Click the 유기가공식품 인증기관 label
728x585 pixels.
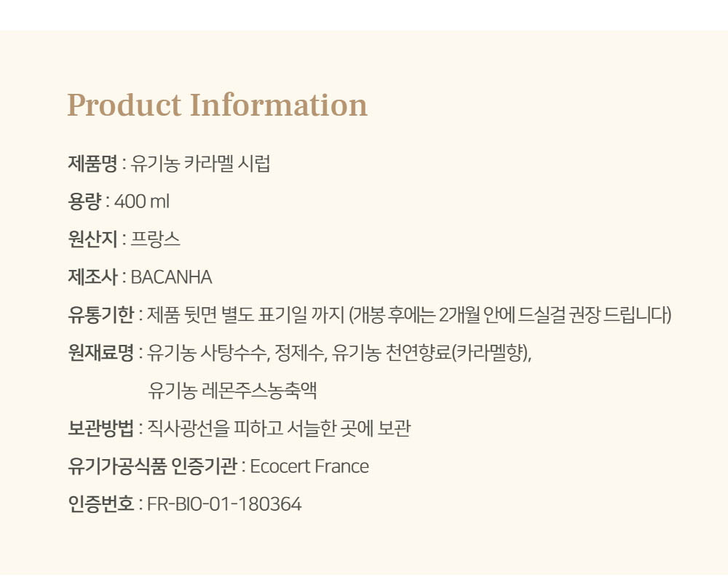click(151, 466)
